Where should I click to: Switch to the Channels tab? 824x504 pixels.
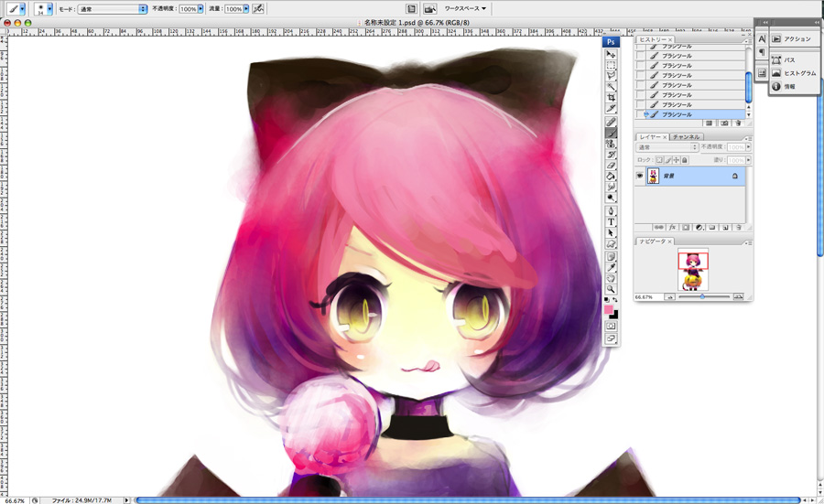tap(687, 137)
